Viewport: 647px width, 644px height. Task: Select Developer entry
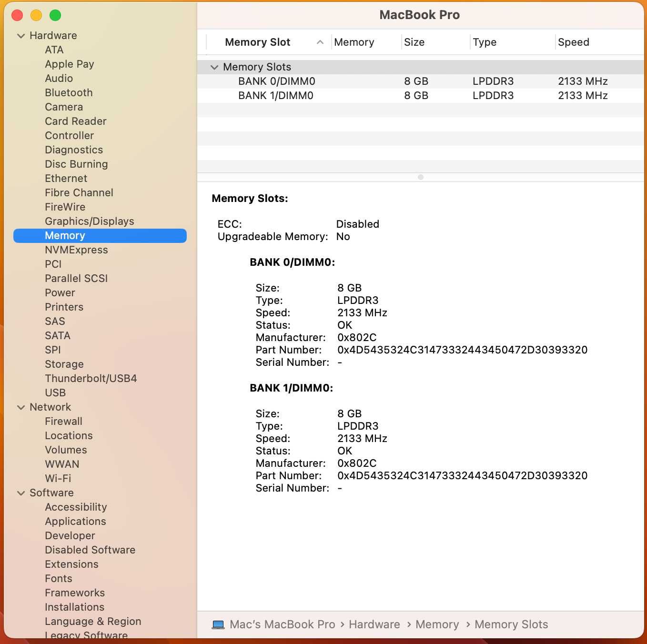[70, 536]
